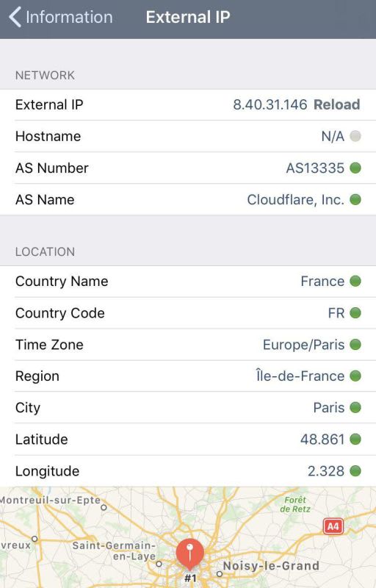Select the AS13335 number value
This screenshot has height=588, width=376.
(315, 168)
